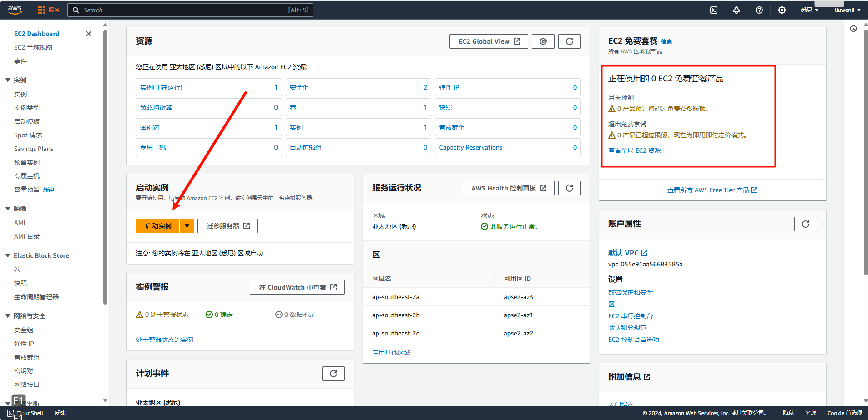Screen dimensions: 868x420
Task: Refresh the account attributes panel
Action: click(x=806, y=224)
